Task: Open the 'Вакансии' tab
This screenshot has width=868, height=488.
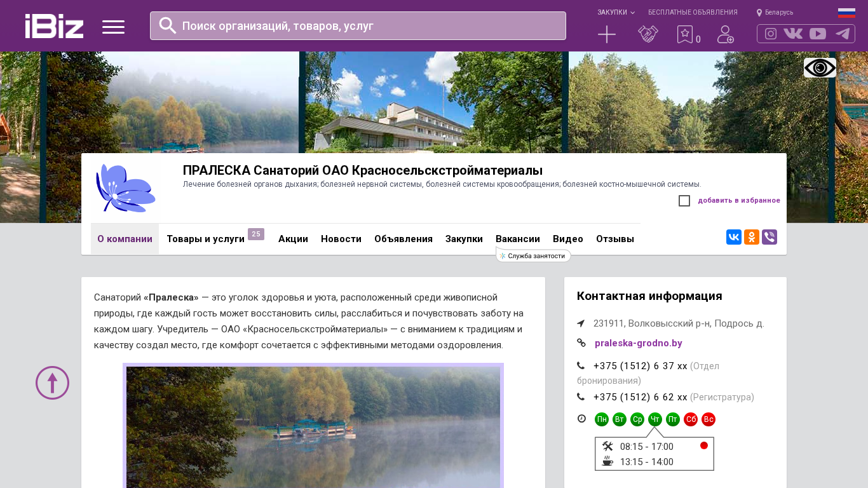Action: 518,239
